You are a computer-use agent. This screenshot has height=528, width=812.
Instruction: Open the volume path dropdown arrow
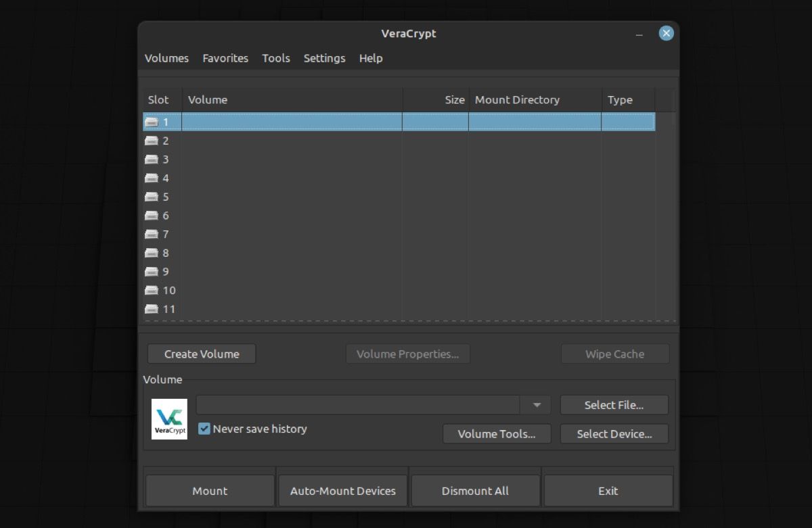coord(537,404)
